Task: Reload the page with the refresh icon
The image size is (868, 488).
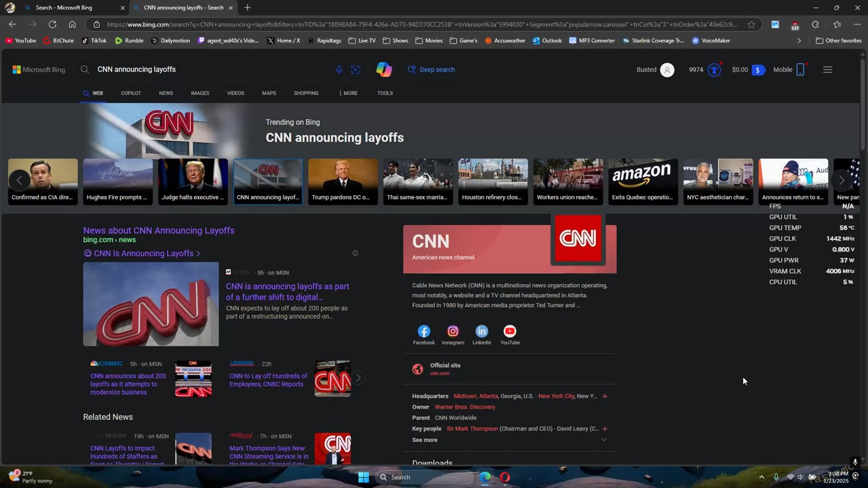Action: (x=52, y=24)
